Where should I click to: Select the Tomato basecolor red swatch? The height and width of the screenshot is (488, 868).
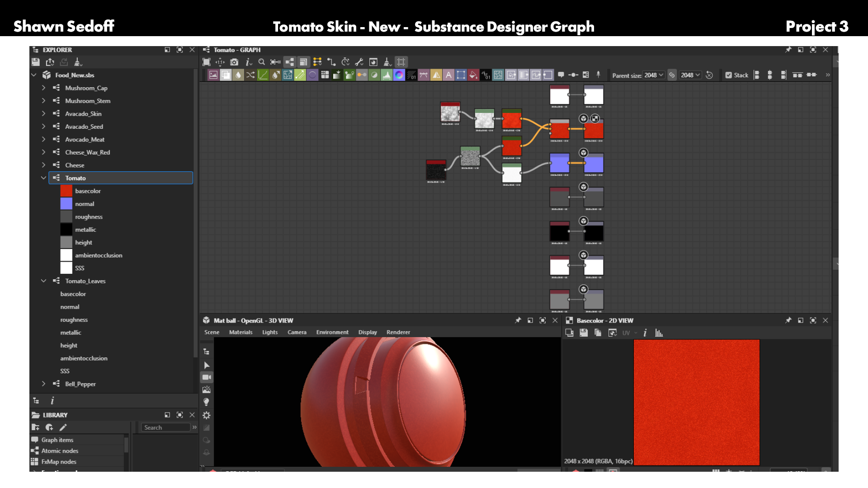click(66, 191)
